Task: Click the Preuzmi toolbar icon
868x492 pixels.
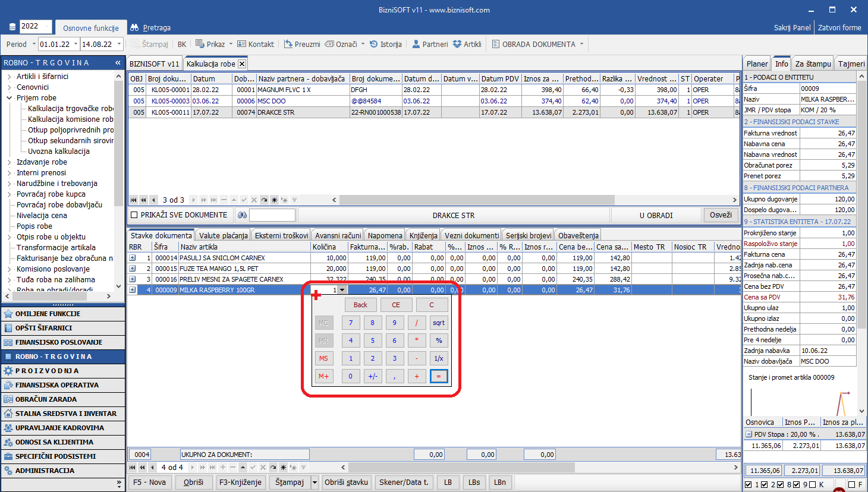Action: tap(288, 45)
